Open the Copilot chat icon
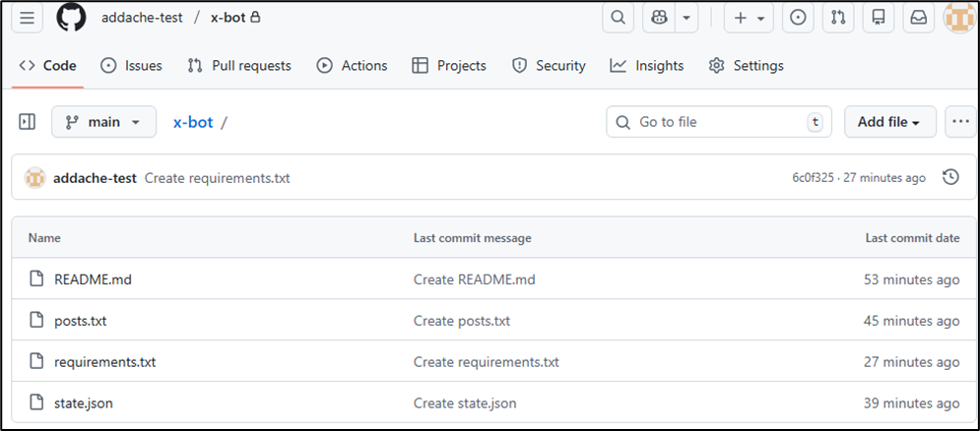This screenshot has width=980, height=431. coord(659,18)
